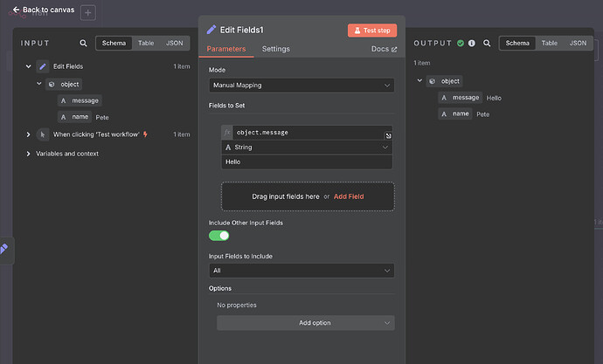This screenshot has height=364, width=603.
Task: Collapse the object tree in INPUT panel
Action: pos(38,84)
